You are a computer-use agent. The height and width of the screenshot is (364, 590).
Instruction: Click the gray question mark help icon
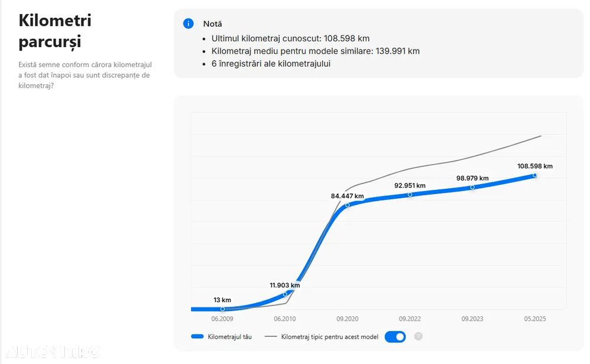pos(418,337)
